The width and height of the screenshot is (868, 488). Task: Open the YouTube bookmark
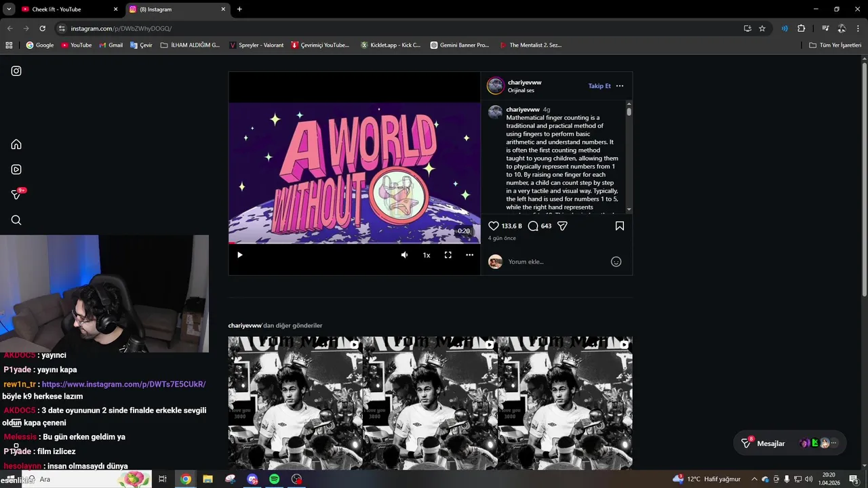77,45
